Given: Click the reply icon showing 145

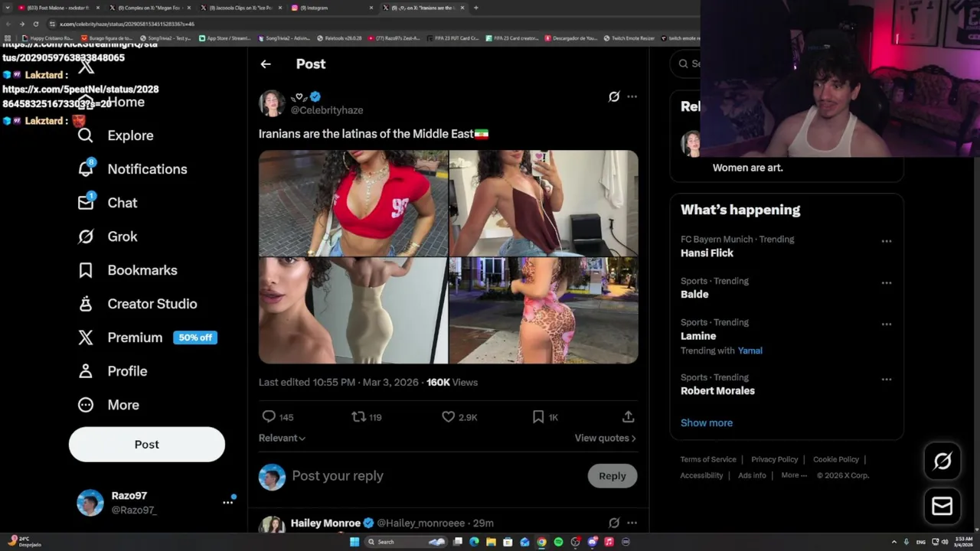Looking at the screenshot, I should point(269,416).
